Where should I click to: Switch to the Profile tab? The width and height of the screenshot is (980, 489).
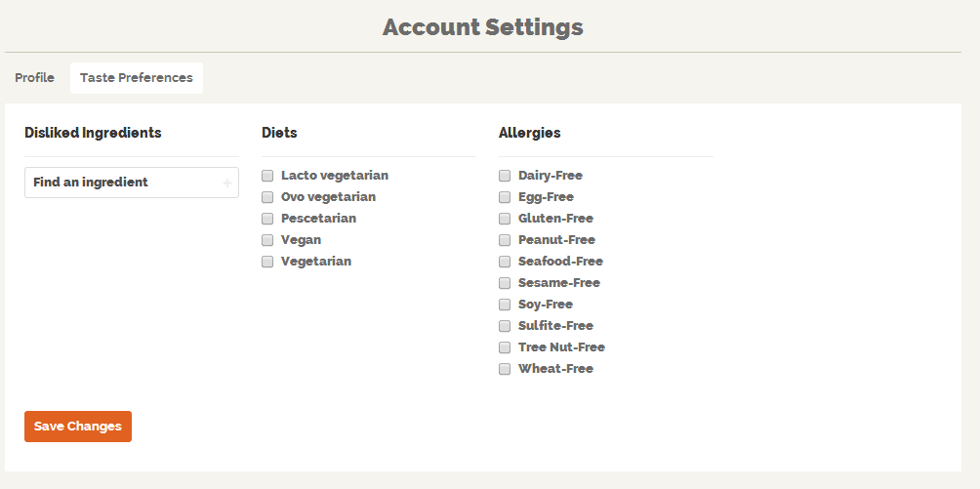click(x=35, y=78)
